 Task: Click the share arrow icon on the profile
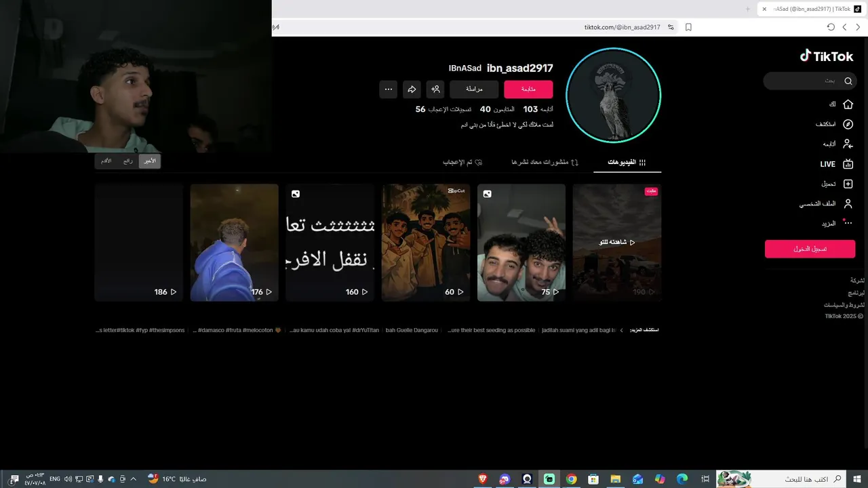(412, 89)
